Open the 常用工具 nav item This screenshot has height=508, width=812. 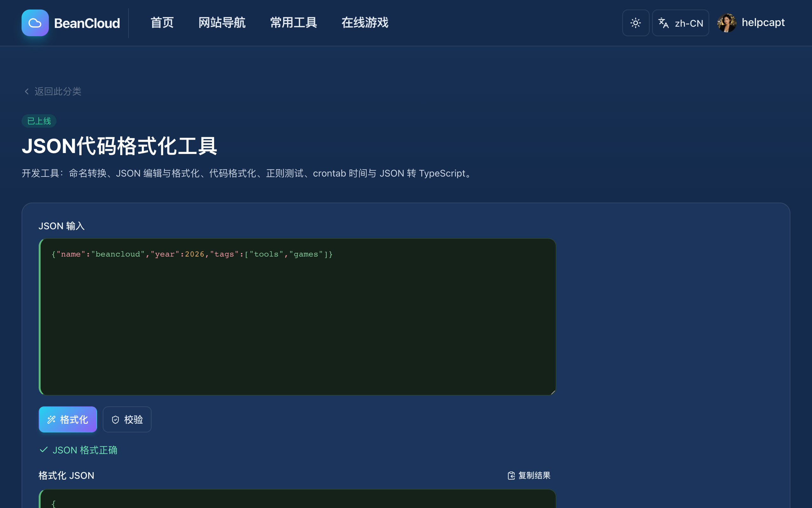point(294,23)
